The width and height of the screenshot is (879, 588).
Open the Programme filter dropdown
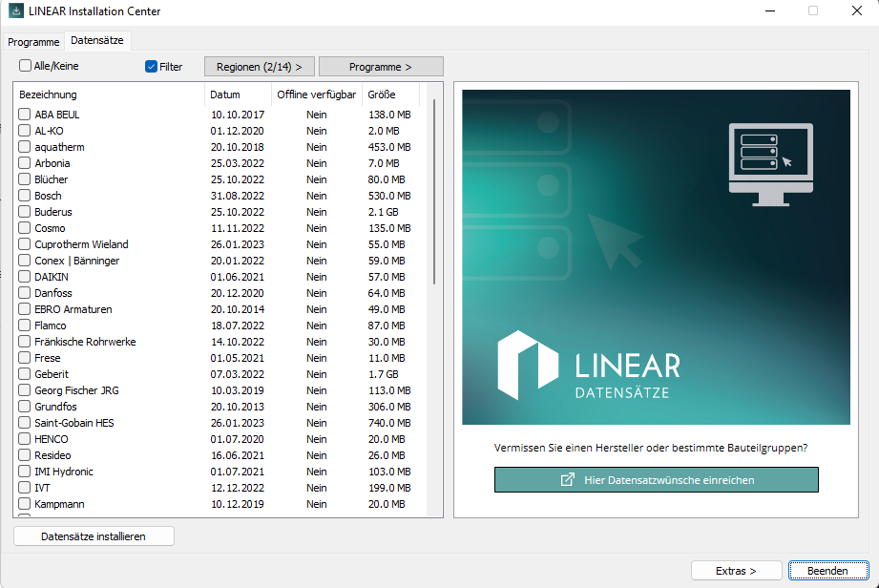[381, 67]
